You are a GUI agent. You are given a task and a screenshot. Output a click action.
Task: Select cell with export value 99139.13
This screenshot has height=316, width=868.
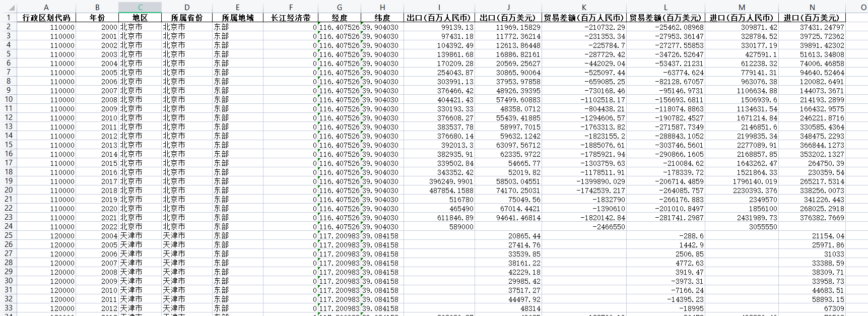(x=439, y=27)
